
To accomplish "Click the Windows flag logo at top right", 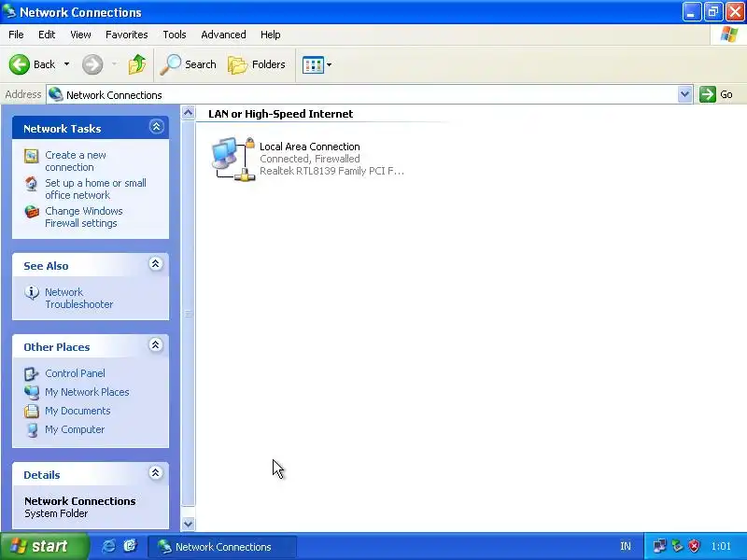I will 729,35.
